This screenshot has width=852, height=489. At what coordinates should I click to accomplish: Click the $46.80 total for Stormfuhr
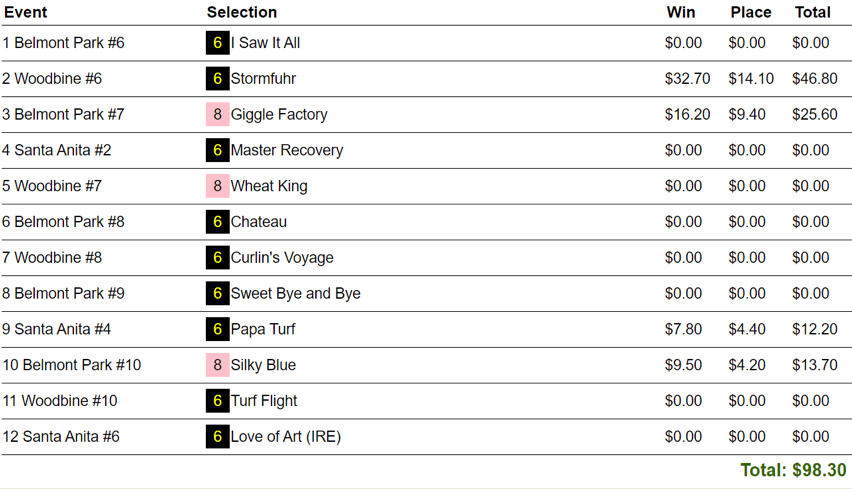pos(814,79)
